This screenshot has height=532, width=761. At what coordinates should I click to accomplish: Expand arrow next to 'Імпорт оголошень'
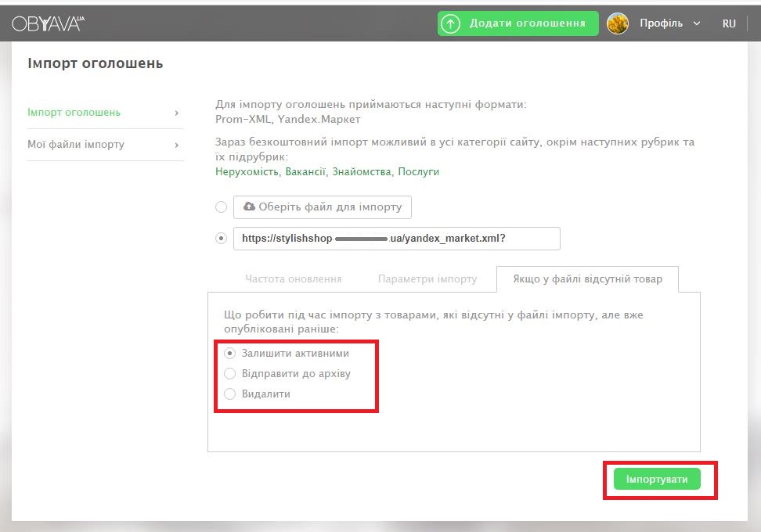point(177,113)
